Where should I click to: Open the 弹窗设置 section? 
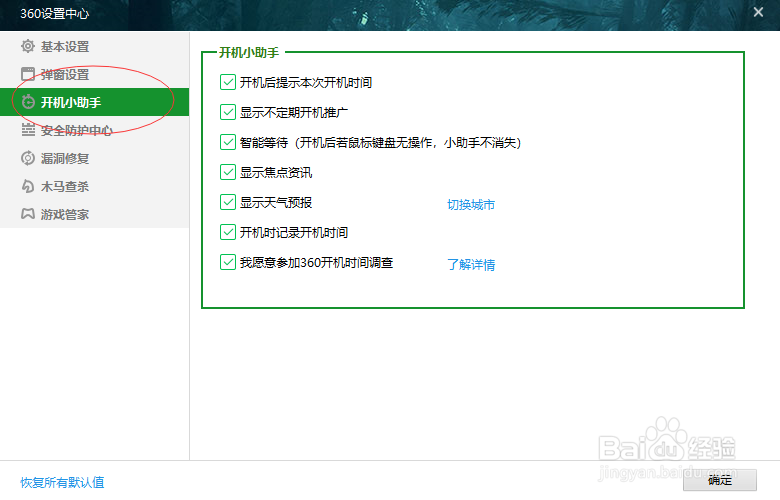(95, 74)
